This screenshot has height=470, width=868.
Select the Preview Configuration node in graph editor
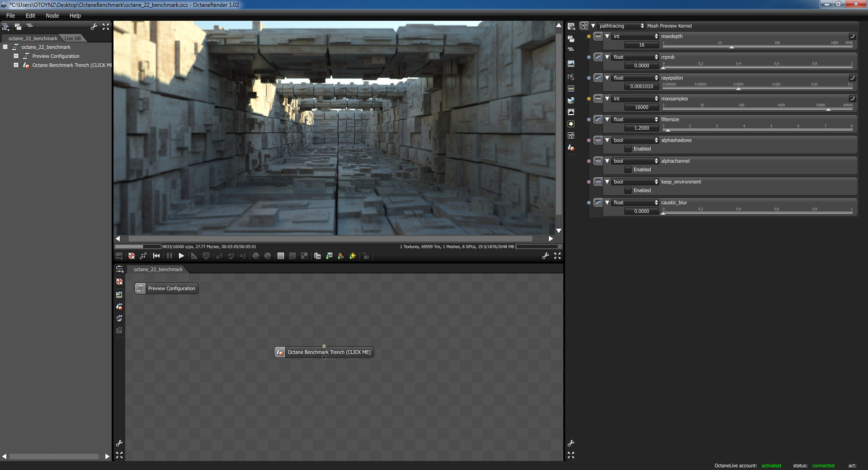click(166, 288)
